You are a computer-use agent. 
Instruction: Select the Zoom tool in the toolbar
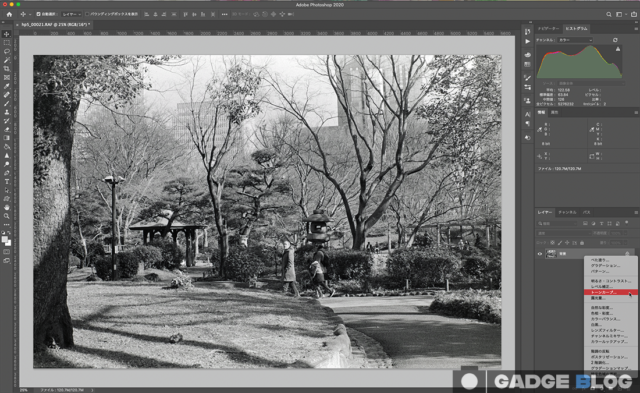click(x=7, y=216)
